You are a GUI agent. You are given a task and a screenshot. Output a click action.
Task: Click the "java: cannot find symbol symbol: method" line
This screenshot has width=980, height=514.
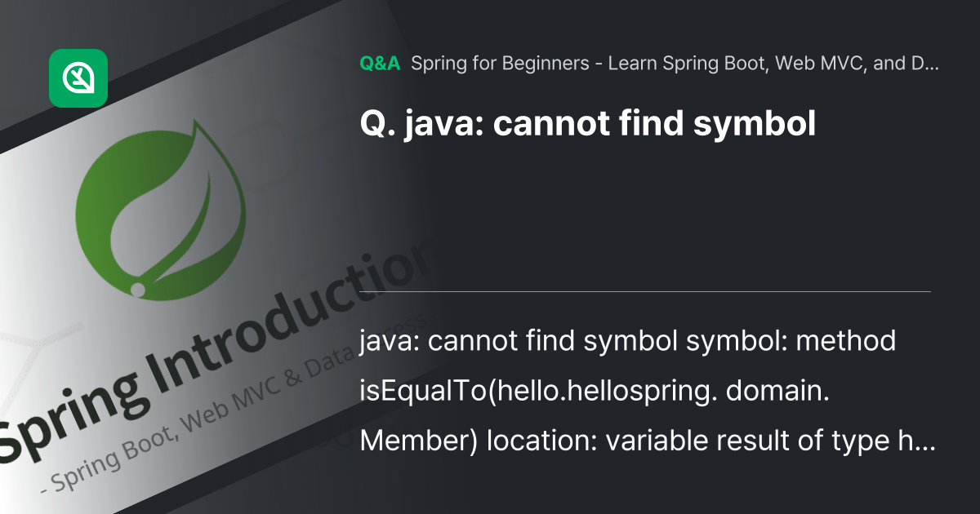pyautogui.click(x=628, y=341)
